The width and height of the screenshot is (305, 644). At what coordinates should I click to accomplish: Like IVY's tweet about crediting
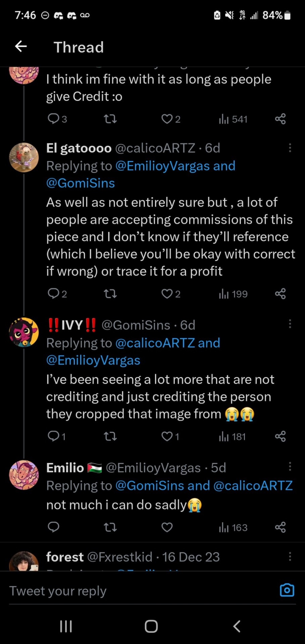pos(167,436)
